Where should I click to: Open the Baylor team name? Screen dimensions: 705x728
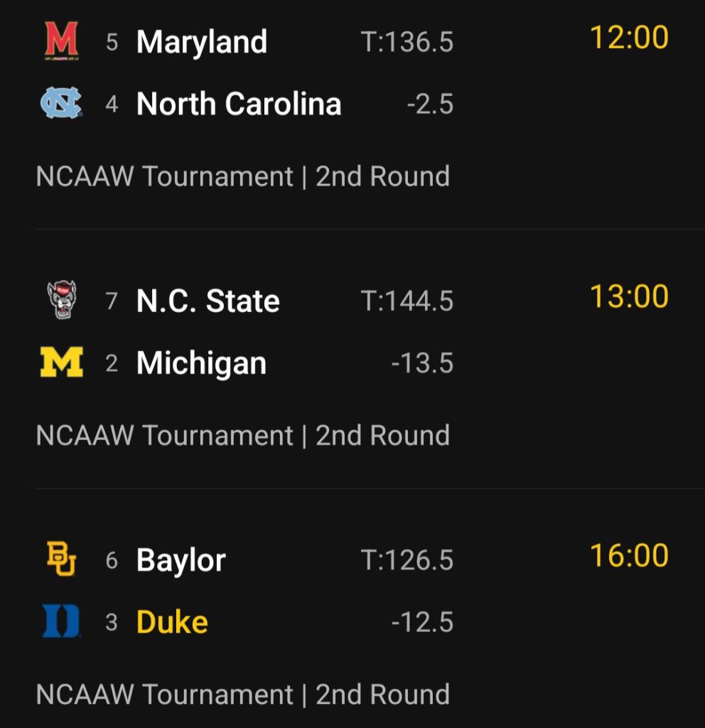(181, 560)
